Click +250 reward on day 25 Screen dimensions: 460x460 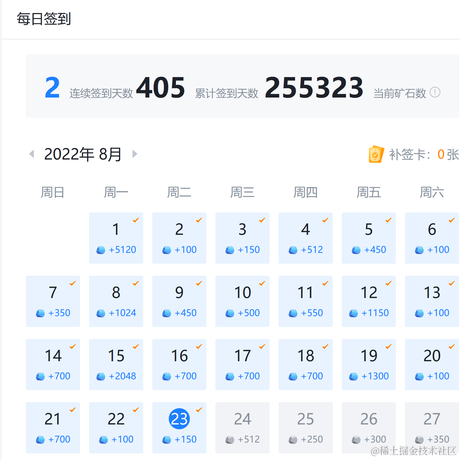[312, 439]
